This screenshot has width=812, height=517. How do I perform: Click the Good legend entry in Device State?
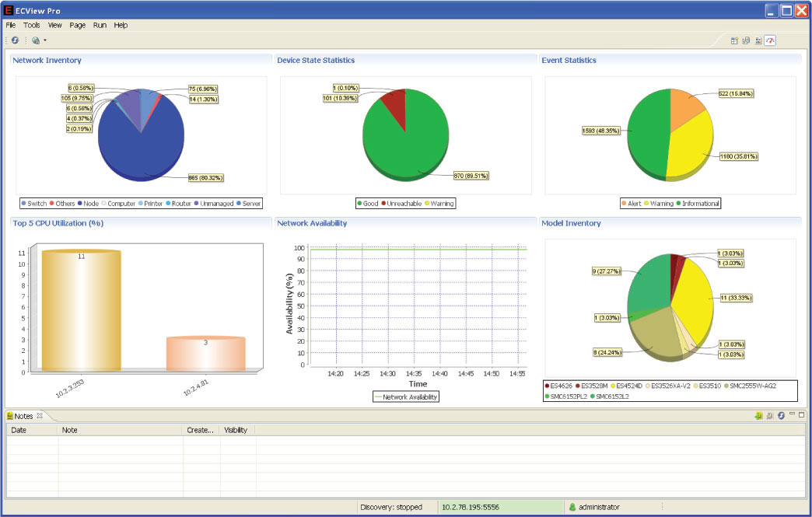[368, 204]
